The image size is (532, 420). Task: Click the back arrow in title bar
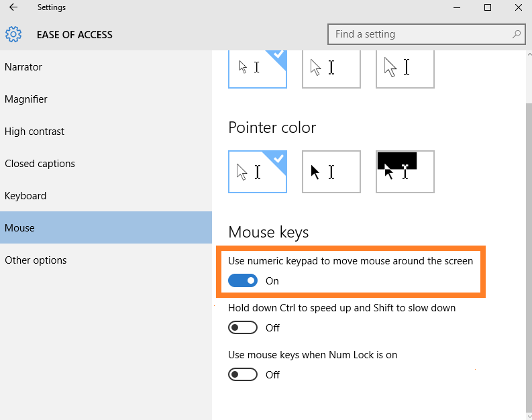pos(13,8)
